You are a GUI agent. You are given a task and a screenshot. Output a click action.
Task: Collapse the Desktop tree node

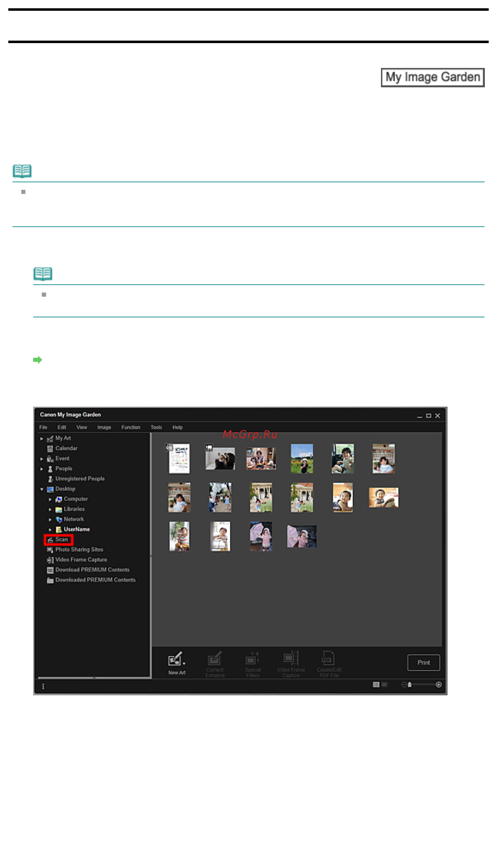point(42,489)
